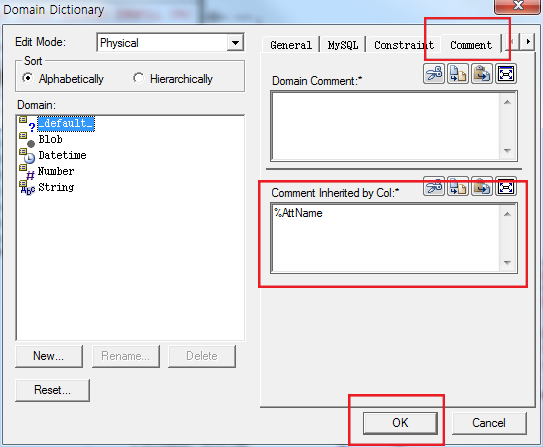The width and height of the screenshot is (543, 447).
Task: Click the Reset... button
Action: (52, 390)
